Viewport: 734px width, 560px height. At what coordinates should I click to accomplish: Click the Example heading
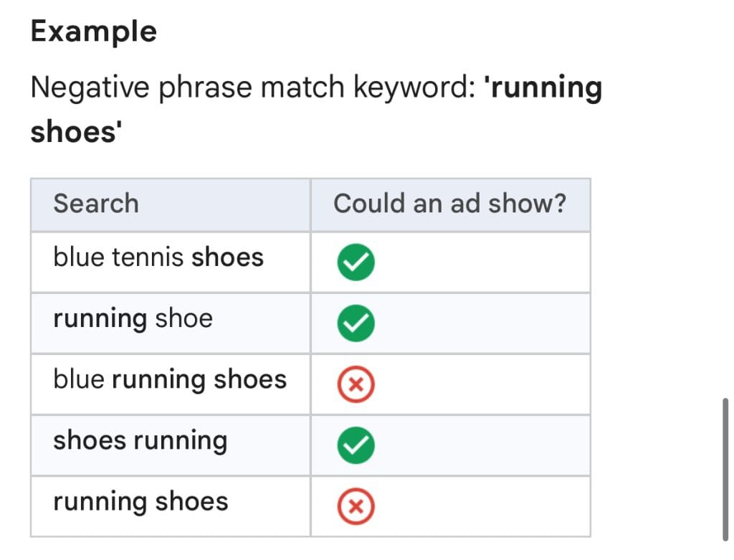pyautogui.click(x=94, y=32)
